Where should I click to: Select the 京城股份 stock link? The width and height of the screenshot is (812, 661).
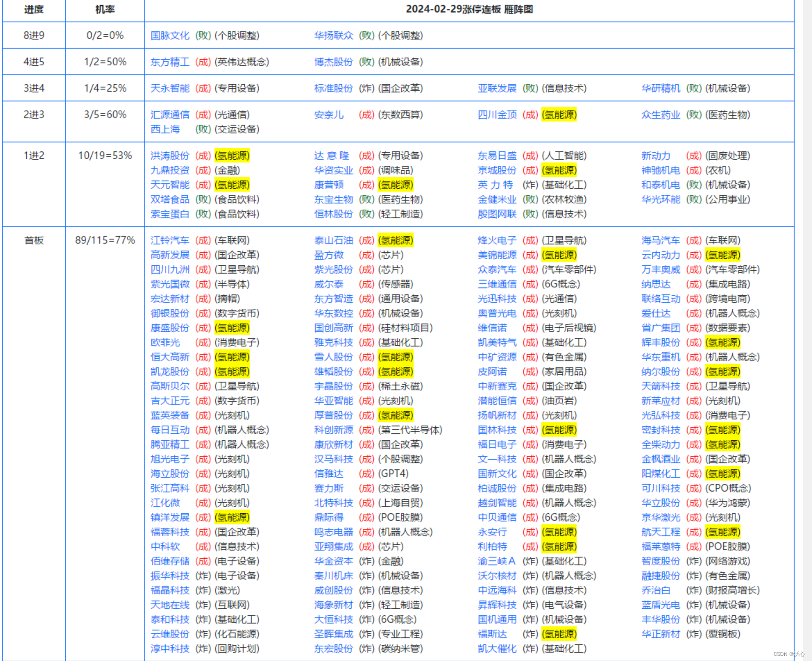(497, 170)
